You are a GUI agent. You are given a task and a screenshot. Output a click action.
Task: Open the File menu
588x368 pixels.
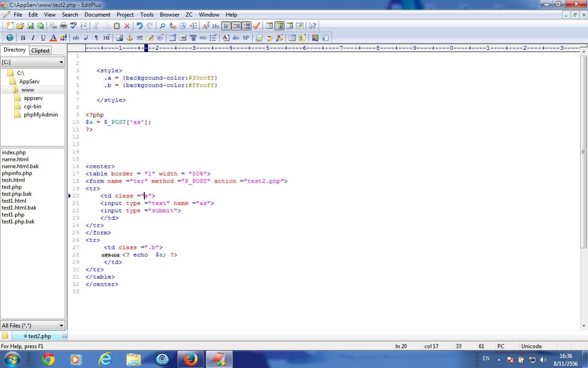(x=18, y=15)
